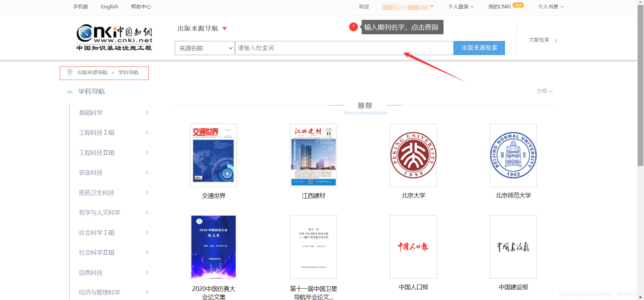Screen dimensions: 644x300
Task: Click 北京大学 title link
Action: pyautogui.click(x=413, y=196)
